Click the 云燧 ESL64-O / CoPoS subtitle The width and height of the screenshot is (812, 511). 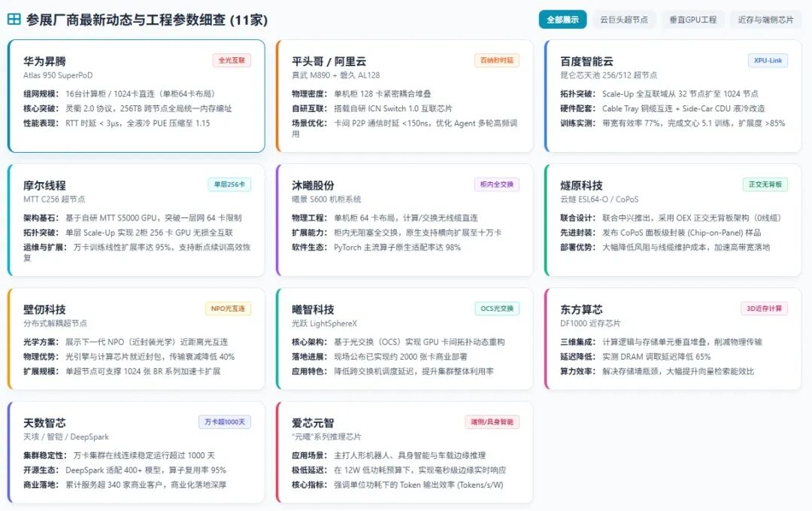click(x=599, y=199)
